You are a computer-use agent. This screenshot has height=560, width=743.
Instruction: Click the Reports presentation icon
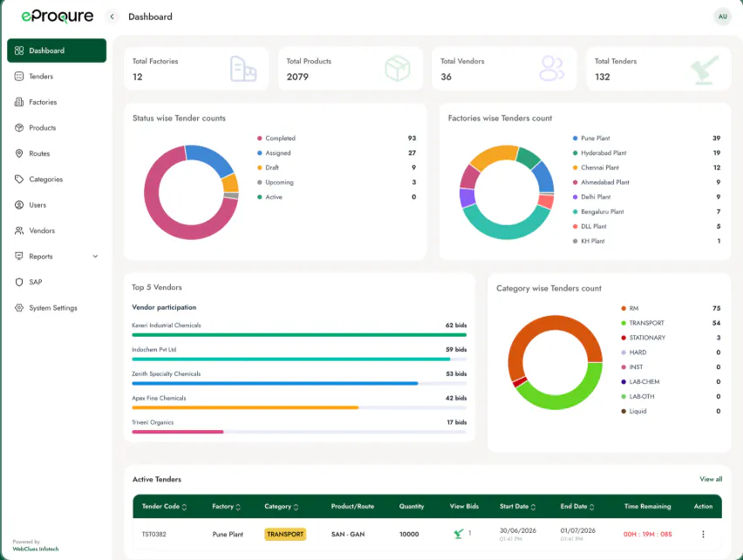click(19, 256)
